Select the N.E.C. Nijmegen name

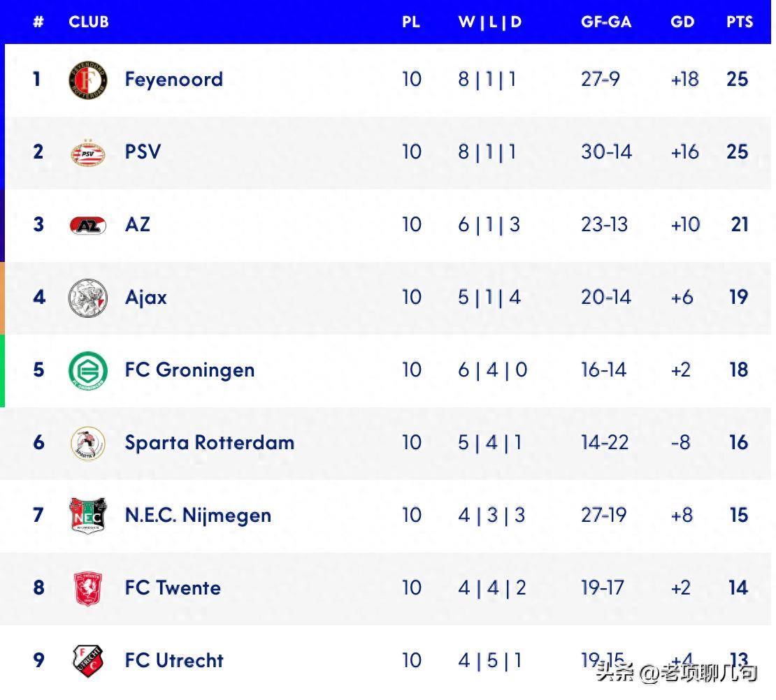pyautogui.click(x=198, y=516)
